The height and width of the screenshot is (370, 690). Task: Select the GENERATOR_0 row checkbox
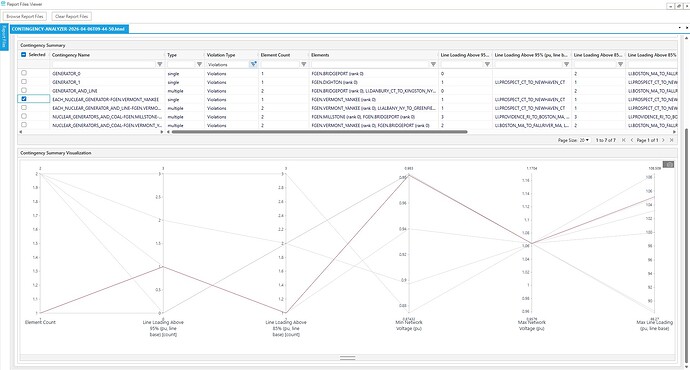pyautogui.click(x=24, y=73)
